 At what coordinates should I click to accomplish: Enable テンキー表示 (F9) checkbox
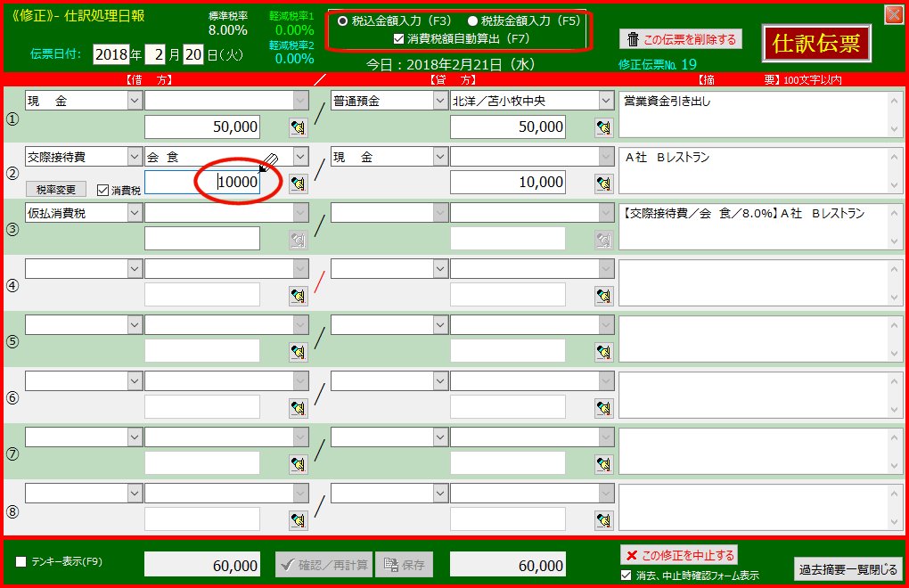point(21,562)
